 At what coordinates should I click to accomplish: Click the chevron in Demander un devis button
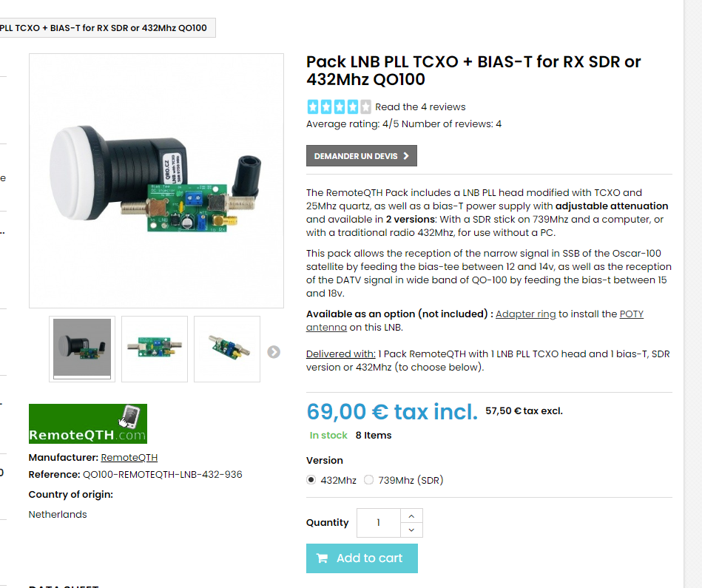(406, 156)
